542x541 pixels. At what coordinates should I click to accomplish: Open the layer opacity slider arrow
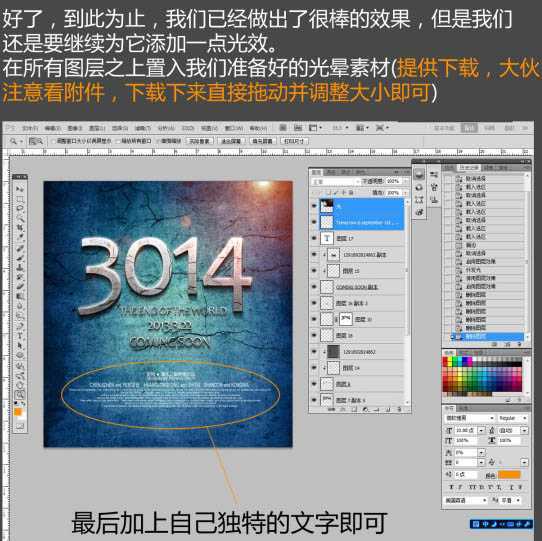(x=405, y=181)
